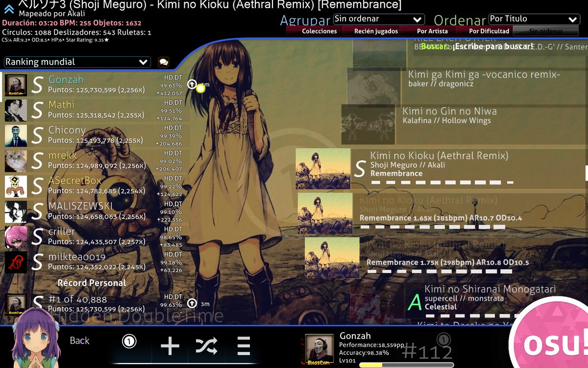Screen dimensions: 588x368
Task: Open personal record #1 of 40,888
Action: coord(93,304)
